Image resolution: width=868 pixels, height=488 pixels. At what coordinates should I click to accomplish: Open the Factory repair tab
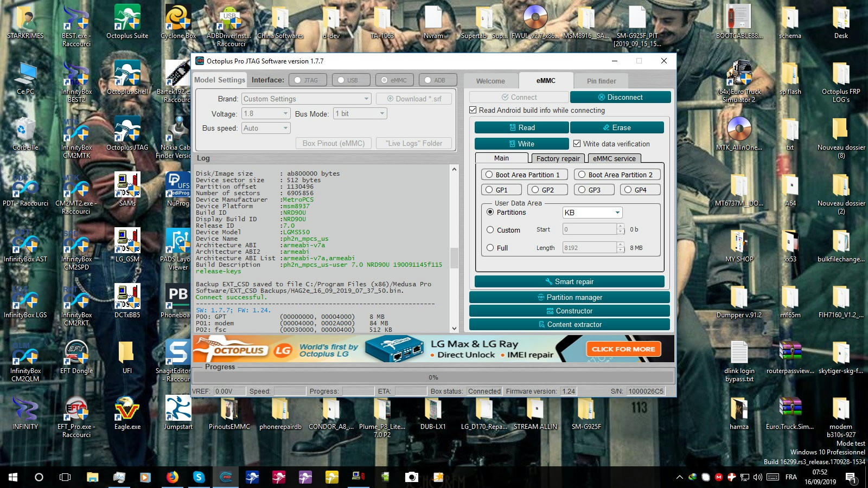pos(558,158)
